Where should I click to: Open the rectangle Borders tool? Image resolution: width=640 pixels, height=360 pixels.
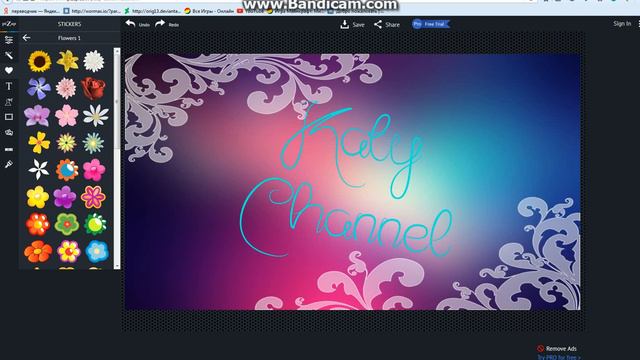pyautogui.click(x=9, y=117)
